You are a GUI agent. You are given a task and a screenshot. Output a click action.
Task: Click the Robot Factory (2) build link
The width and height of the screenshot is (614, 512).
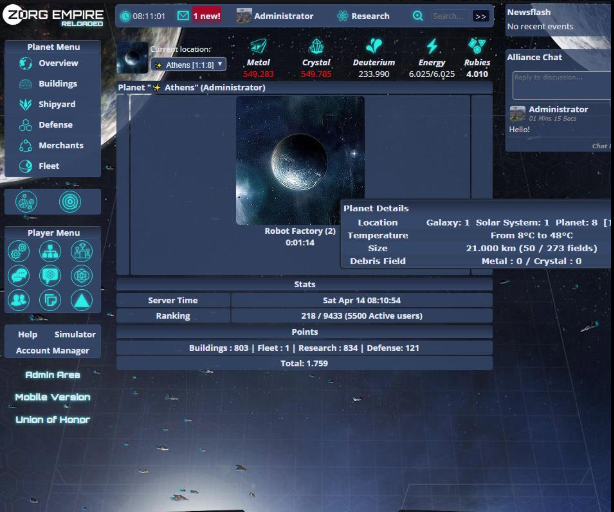click(x=300, y=231)
